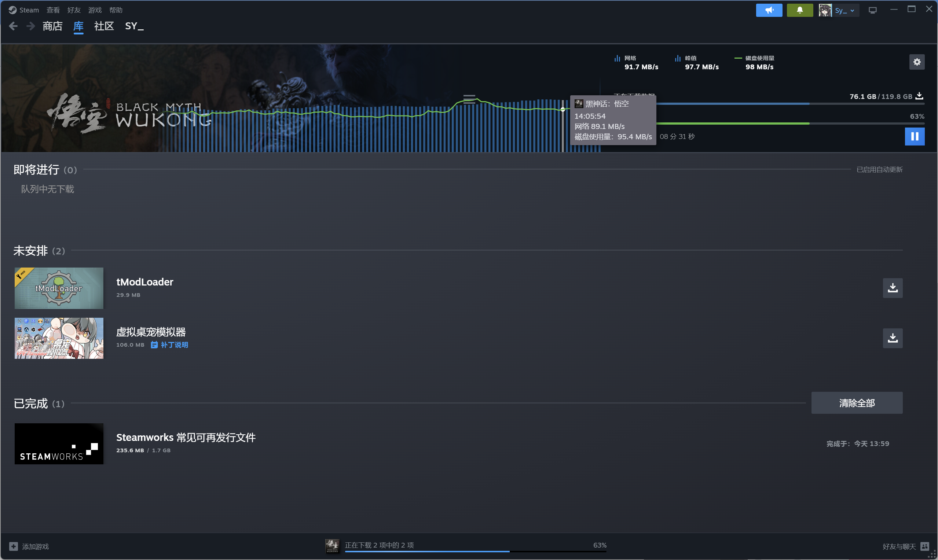Switch to the 社区 tab
This screenshot has height=560, width=938.
[x=104, y=26]
